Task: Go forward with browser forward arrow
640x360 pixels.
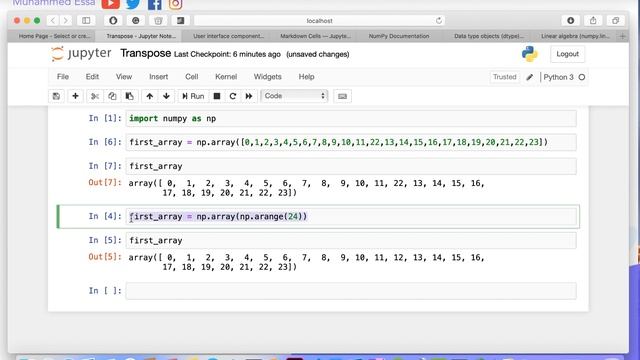Action: [66, 20]
